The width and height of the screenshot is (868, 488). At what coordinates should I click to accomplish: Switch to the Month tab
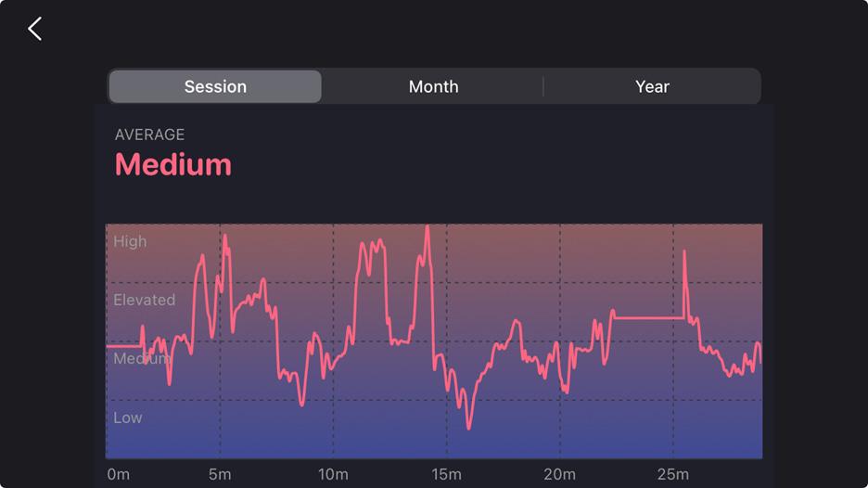(x=433, y=86)
